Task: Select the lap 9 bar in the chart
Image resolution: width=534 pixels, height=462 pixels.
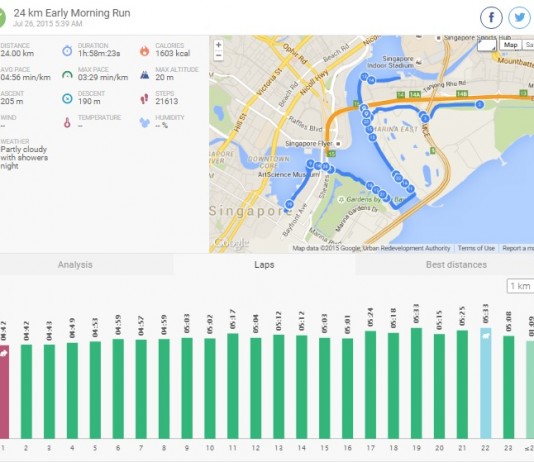Action: click(x=187, y=388)
